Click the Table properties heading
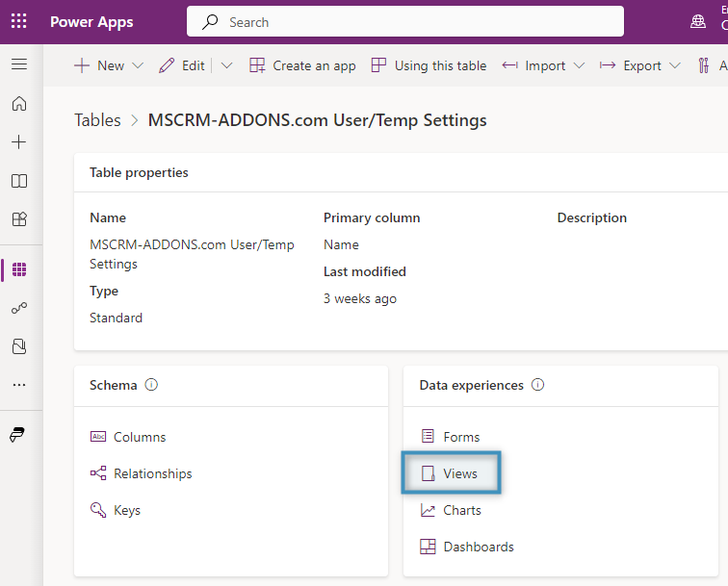The image size is (728, 586). coord(139,172)
